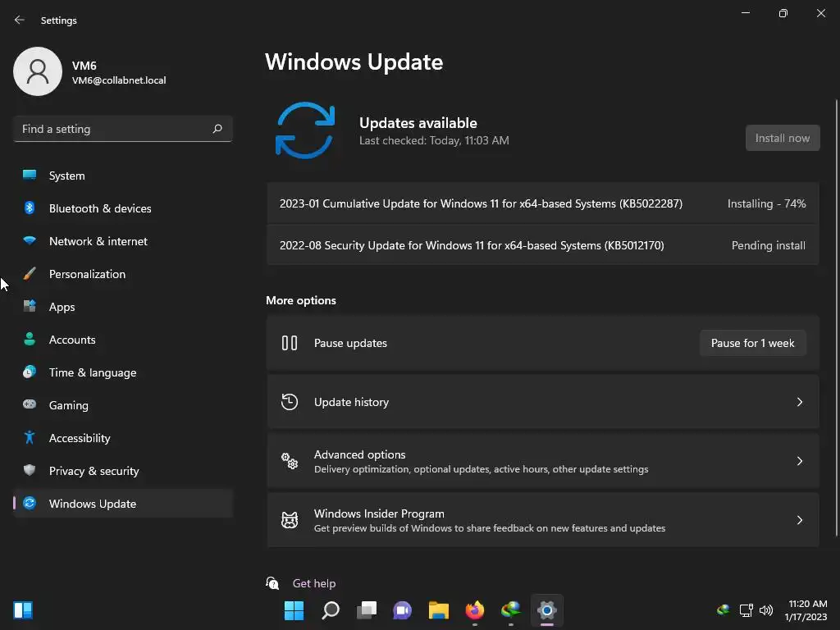
Task: Launch Firefox from the taskbar
Action: [475, 610]
